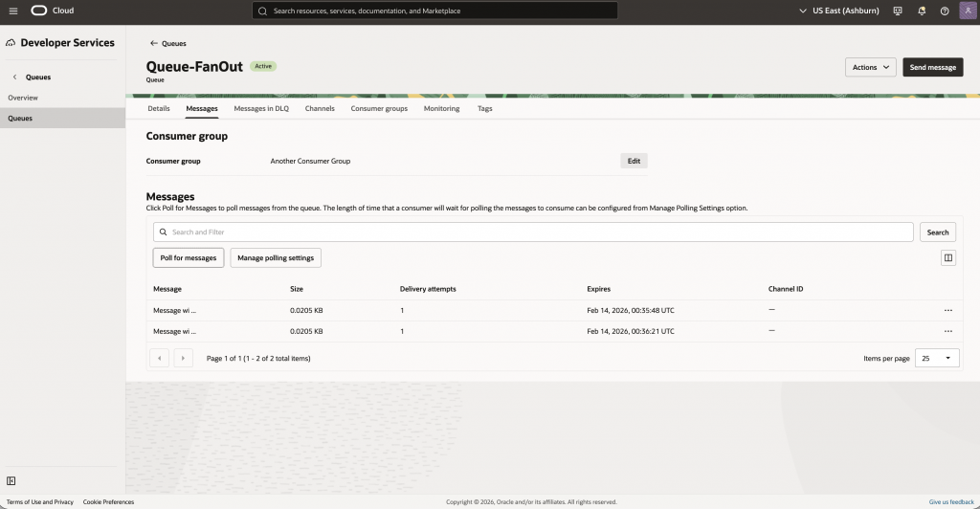Viewport: 980px width, 509px height.
Task: Select Queues item in the sidebar
Action: pyautogui.click(x=62, y=118)
